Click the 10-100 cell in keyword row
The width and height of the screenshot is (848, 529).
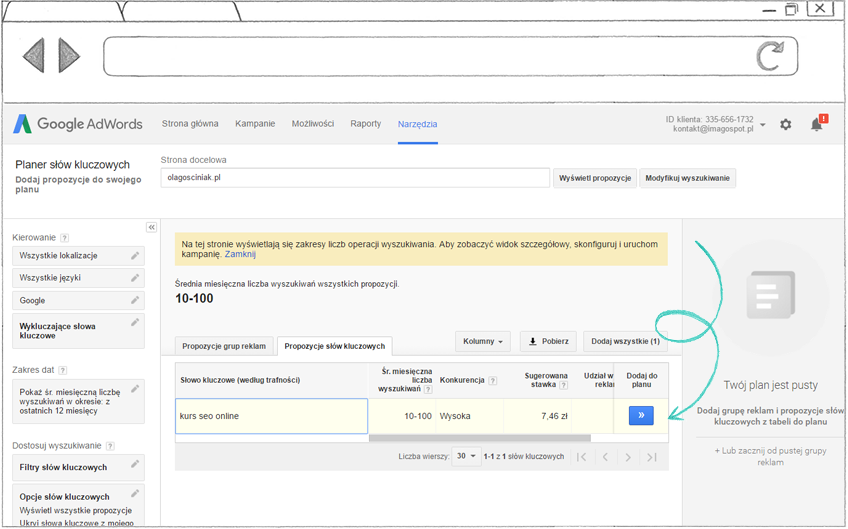[402, 416]
